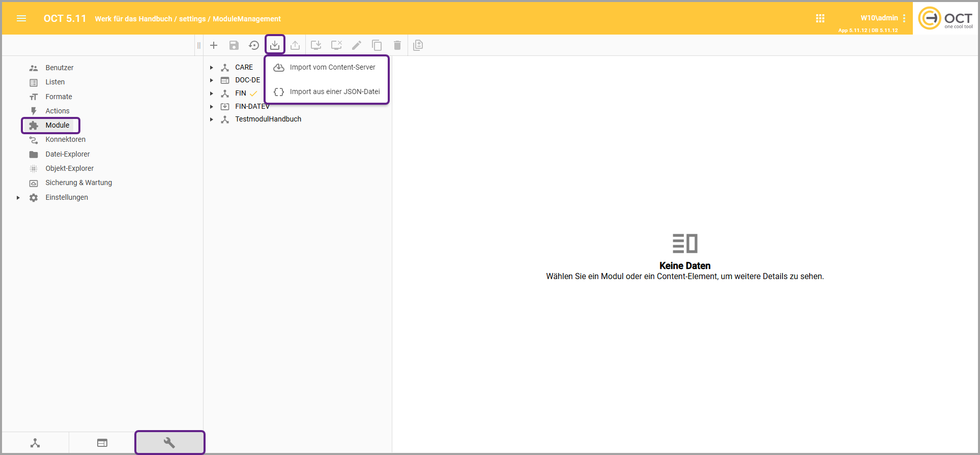Expand the TestmodulHandbuch tree node
This screenshot has height=455, width=980.
tap(212, 119)
